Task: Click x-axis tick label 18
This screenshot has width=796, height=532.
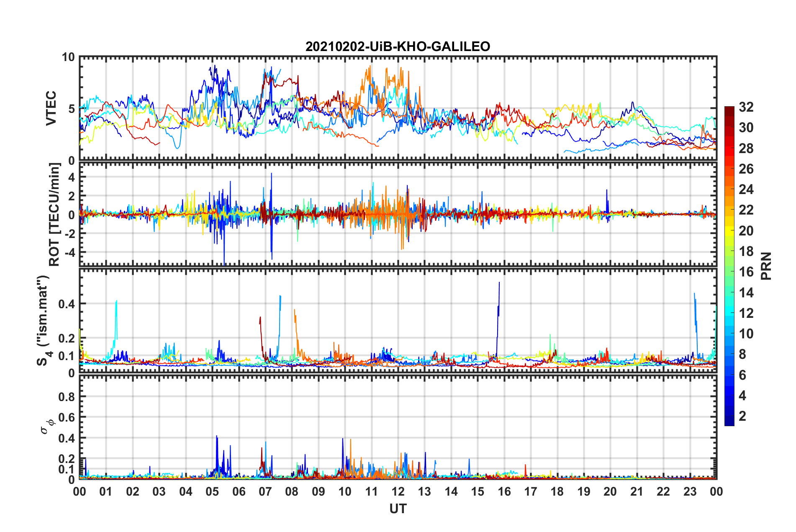Action: [x=557, y=491]
